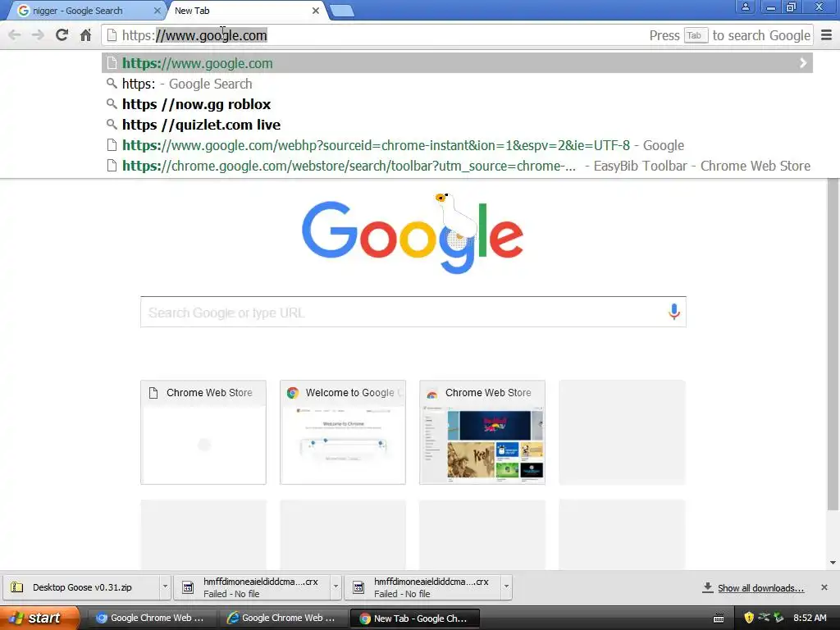840x630 pixels.
Task: Click the arrow on the highlighted suggestion
Action: (803, 63)
